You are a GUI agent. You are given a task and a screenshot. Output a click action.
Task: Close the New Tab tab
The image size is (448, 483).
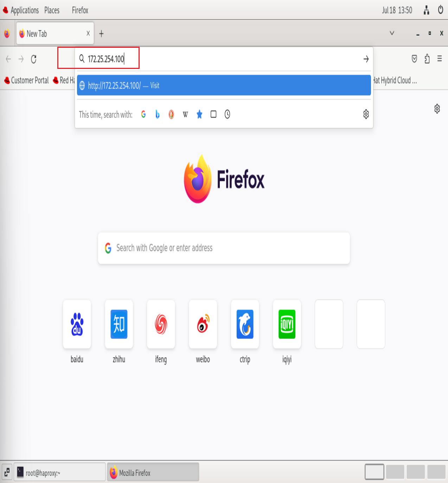pyautogui.click(x=88, y=33)
